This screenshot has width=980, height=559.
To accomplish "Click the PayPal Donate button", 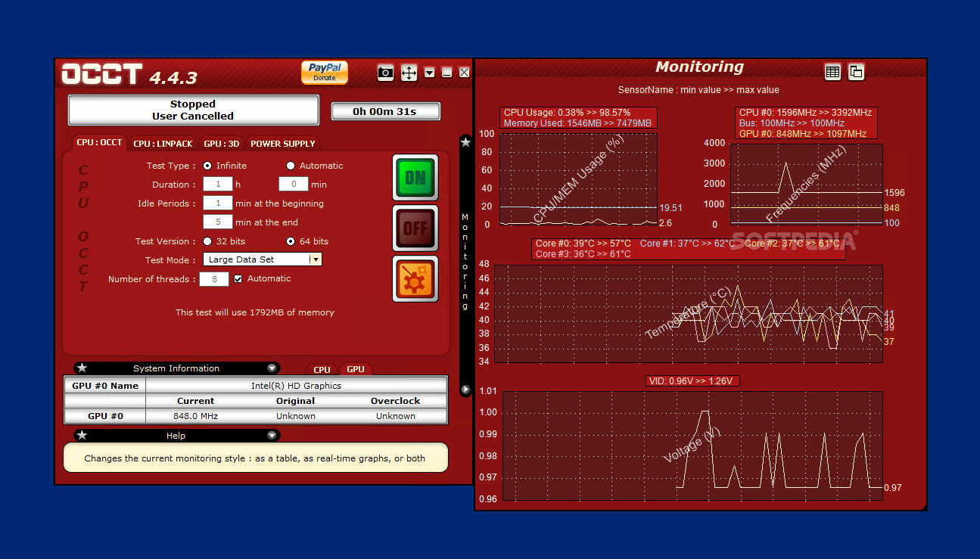I will (325, 72).
